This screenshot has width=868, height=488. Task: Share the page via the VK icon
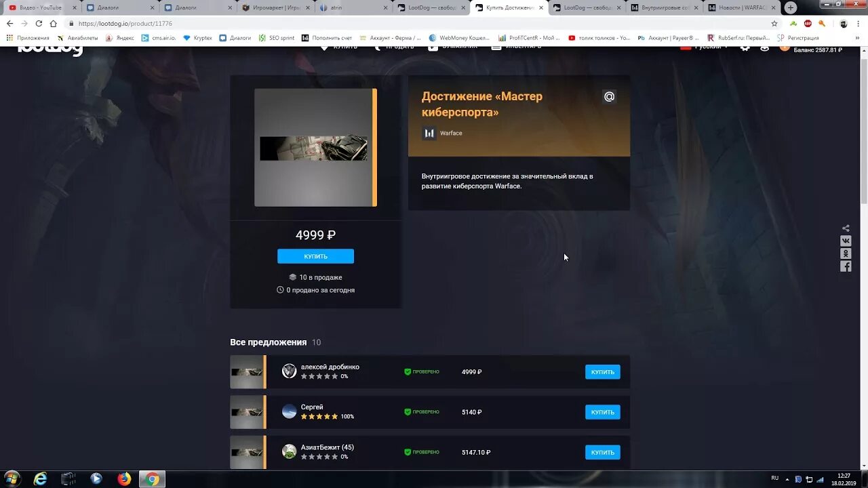[x=846, y=241]
